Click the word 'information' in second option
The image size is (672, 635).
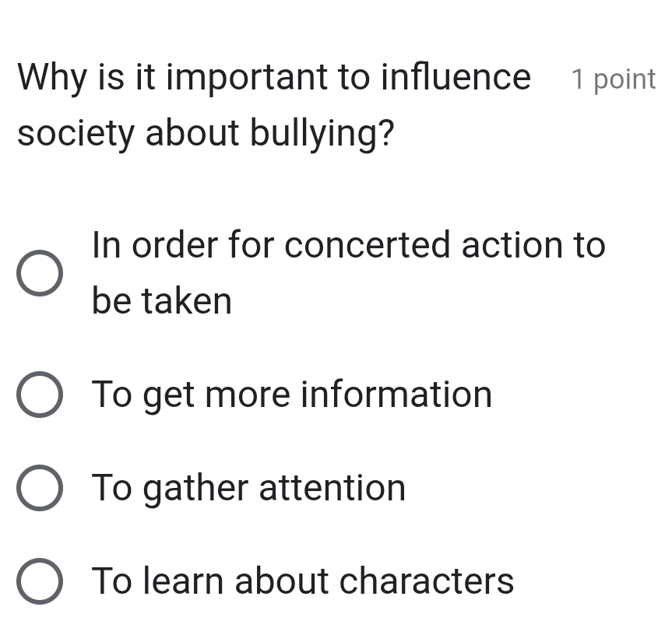396,395
